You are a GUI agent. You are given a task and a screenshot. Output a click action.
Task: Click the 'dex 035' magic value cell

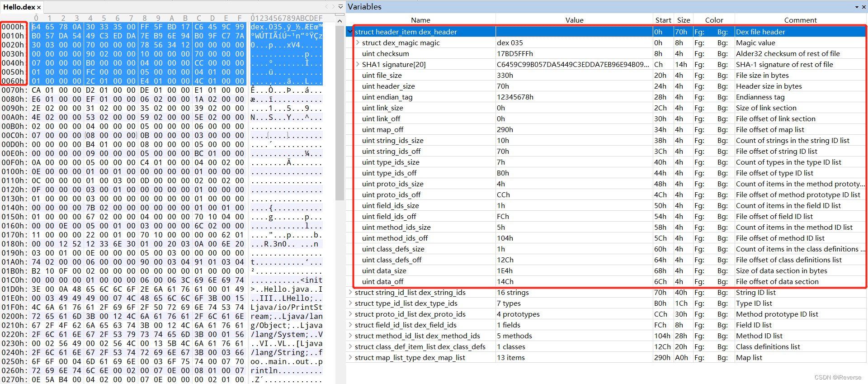pyautogui.click(x=574, y=43)
